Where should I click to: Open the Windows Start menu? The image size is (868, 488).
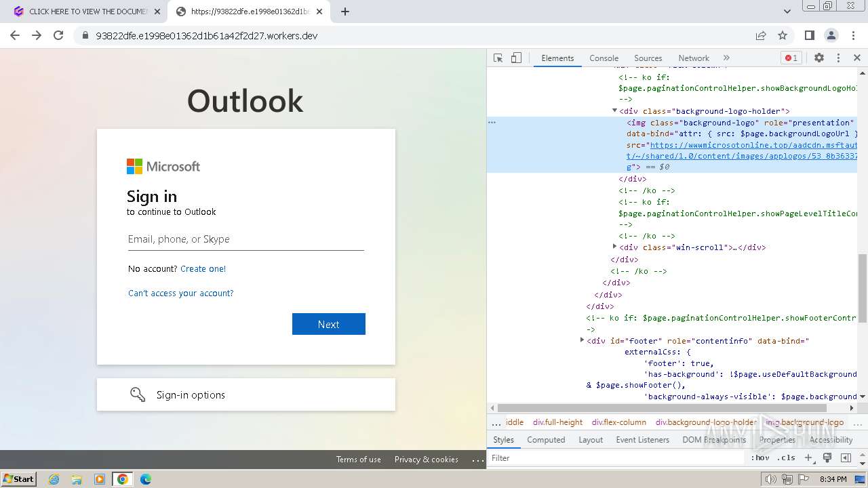(19, 479)
